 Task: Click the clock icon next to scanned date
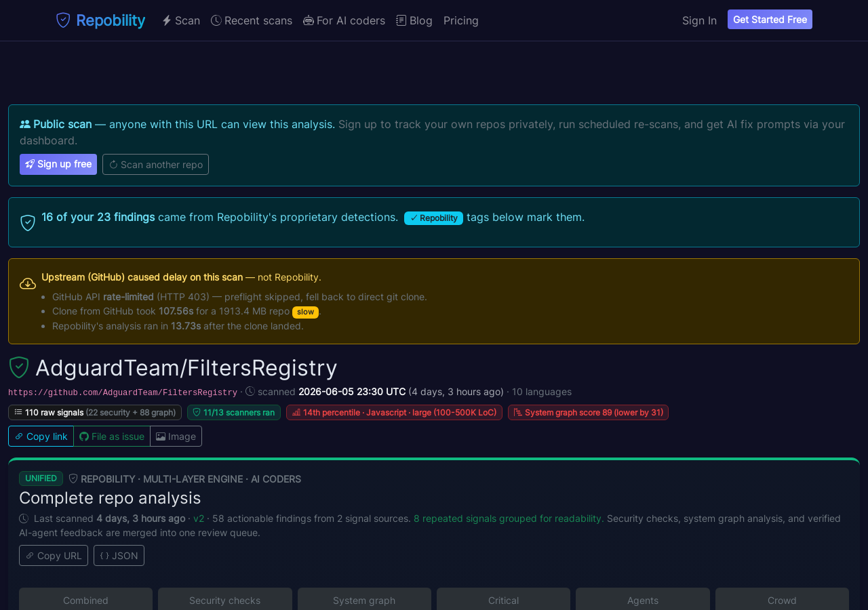250,391
